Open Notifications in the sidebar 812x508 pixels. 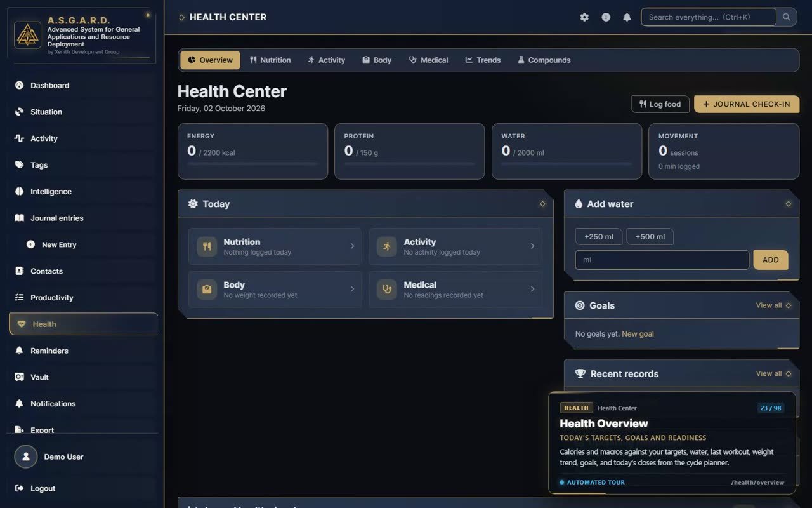pos(82,404)
